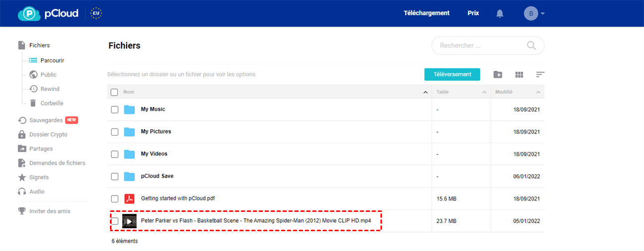Open Signets label in sidebar

click(x=39, y=177)
